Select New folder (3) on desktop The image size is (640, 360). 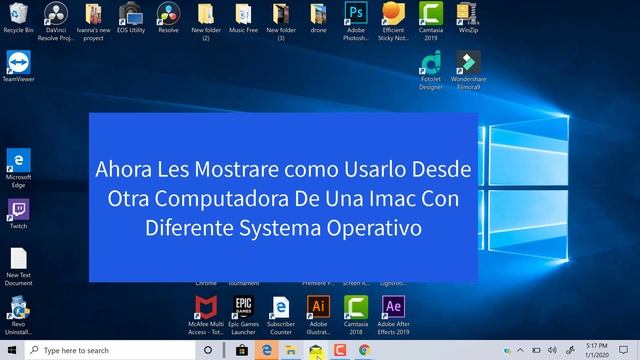281,21
